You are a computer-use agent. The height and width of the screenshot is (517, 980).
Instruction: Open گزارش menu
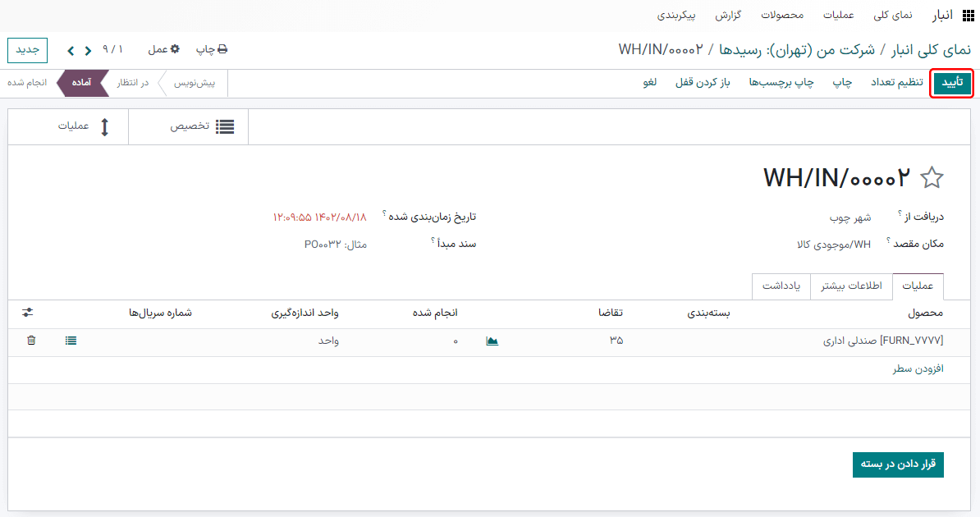[728, 15]
